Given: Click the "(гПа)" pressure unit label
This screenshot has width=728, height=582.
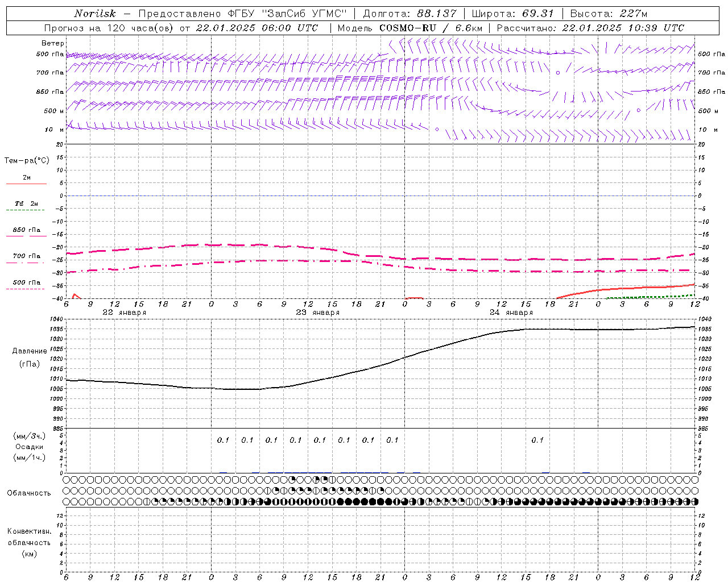Looking at the screenshot, I should (x=30, y=364).
